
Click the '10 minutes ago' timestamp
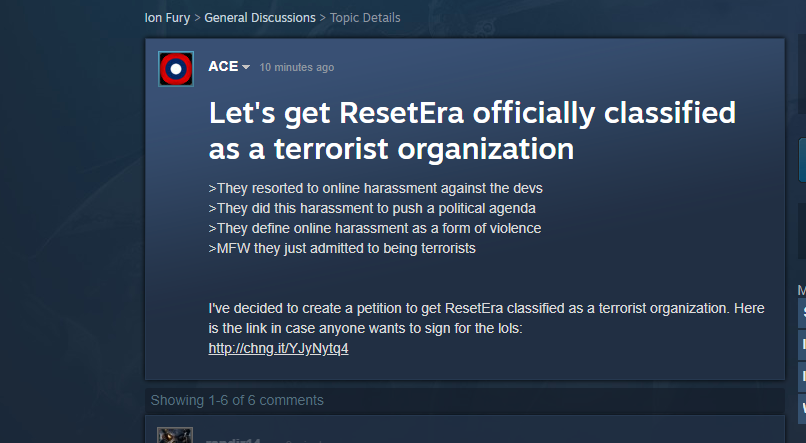point(297,67)
